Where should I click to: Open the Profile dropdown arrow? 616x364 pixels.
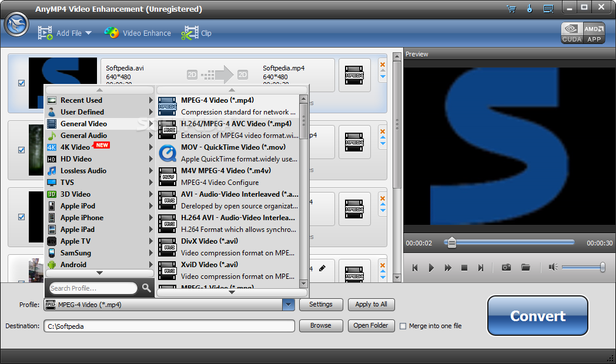pos(289,304)
